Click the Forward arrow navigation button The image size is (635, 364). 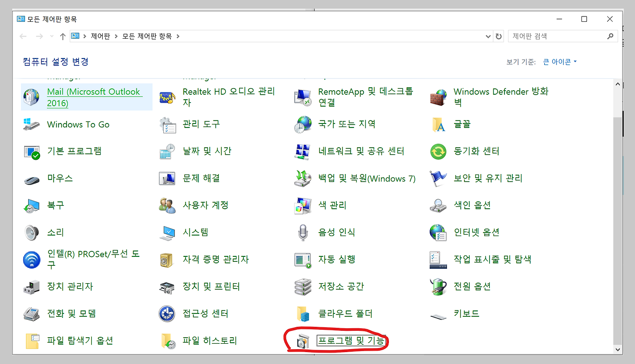pos(40,36)
